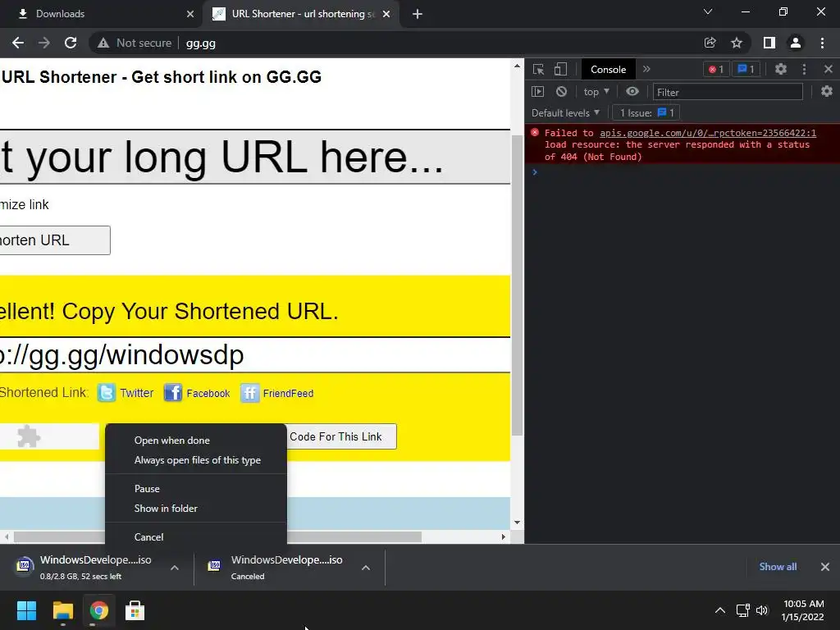
Task: Expand options for the downloading iso file
Action: point(175,568)
